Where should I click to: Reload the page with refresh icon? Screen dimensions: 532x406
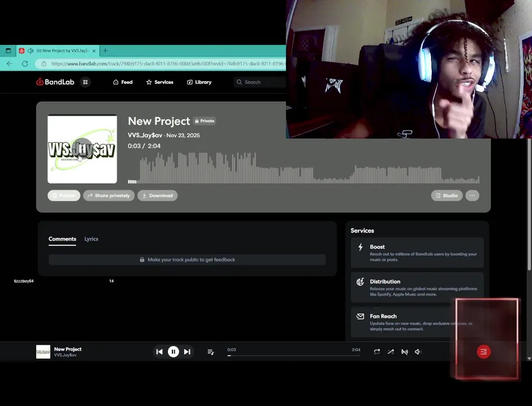[x=25, y=64]
